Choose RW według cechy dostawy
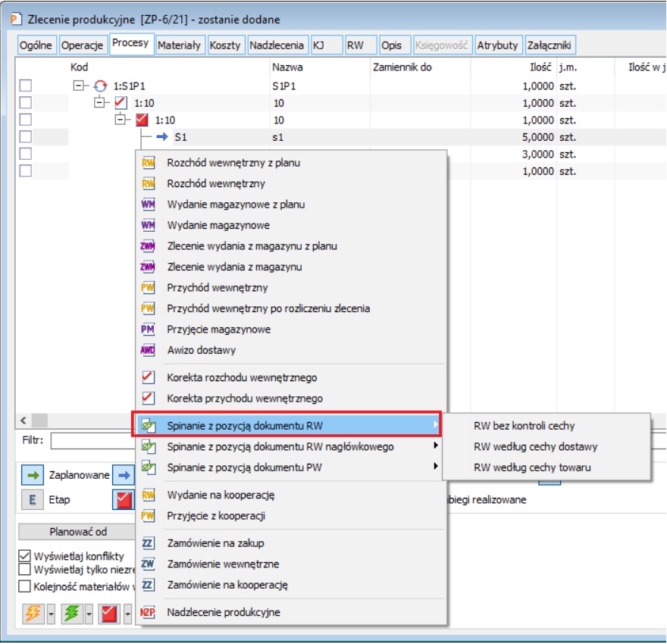The image size is (667, 644). pos(535,447)
